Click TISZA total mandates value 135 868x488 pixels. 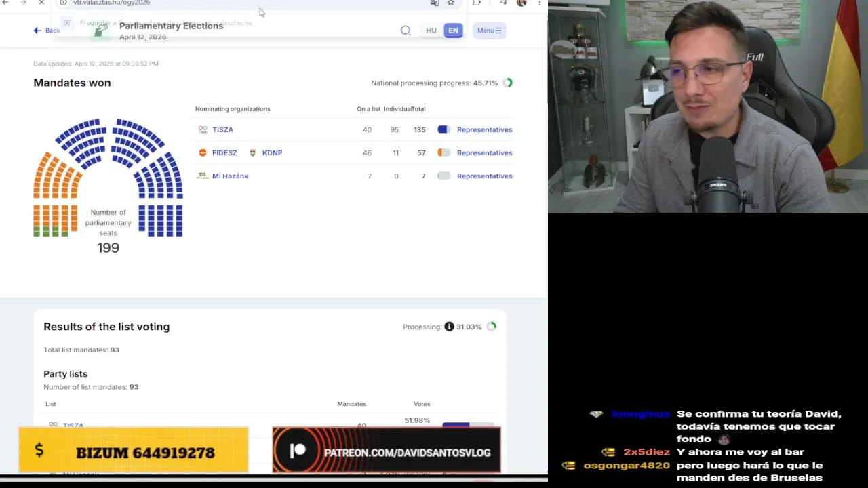point(420,129)
